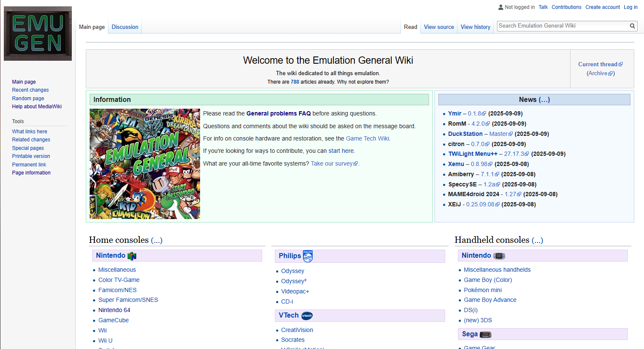
Task: Open the Current thread external link
Action: pyautogui.click(x=600, y=64)
